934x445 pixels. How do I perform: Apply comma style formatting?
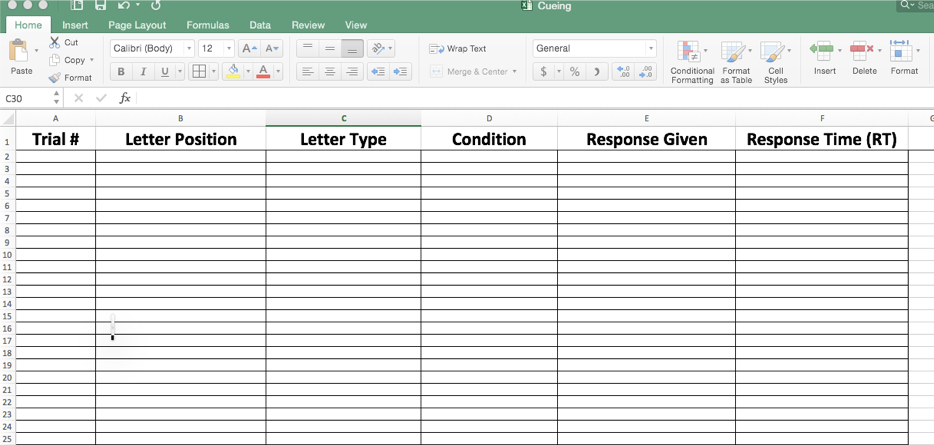click(x=596, y=71)
